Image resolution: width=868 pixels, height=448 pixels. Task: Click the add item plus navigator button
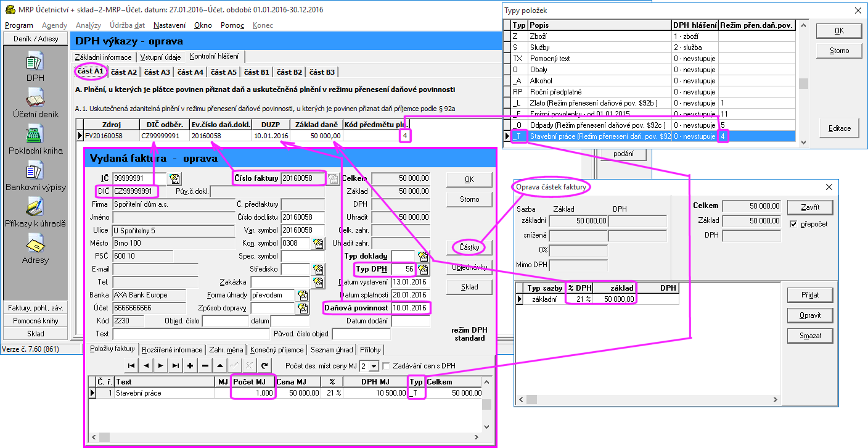point(190,365)
